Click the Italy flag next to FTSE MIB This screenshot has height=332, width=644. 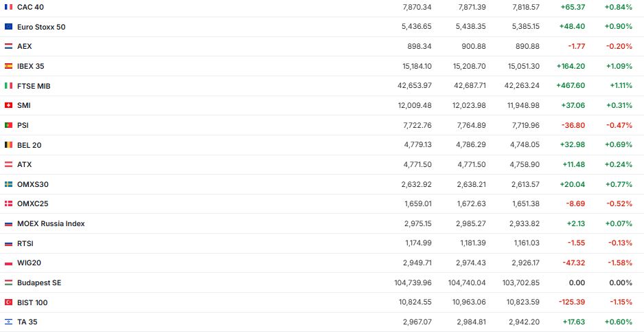[x=8, y=86]
